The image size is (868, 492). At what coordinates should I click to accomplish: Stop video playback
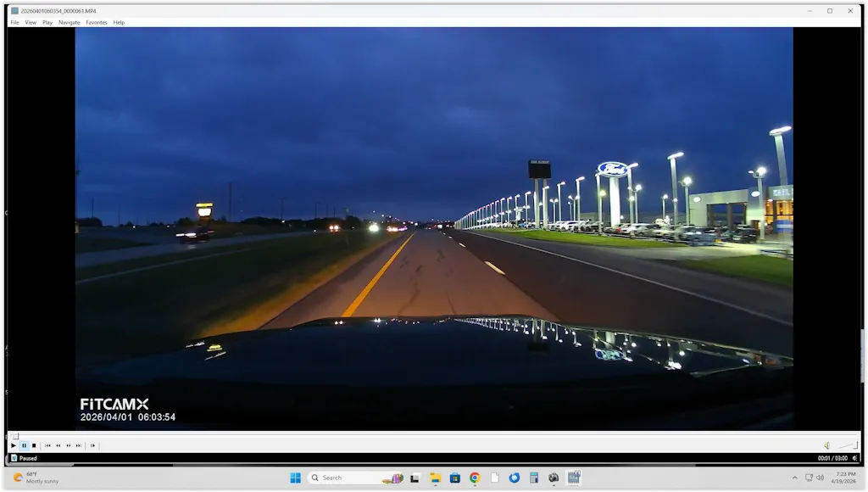(x=34, y=445)
